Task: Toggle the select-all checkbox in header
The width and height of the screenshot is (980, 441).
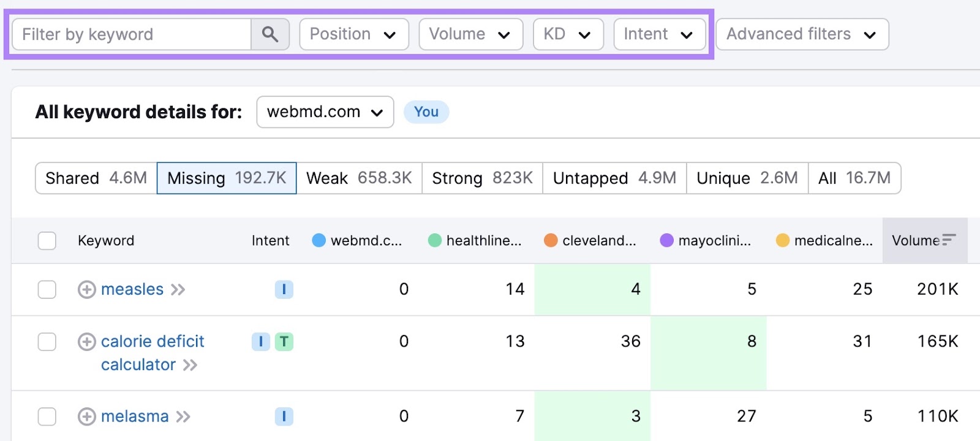Action: (47, 241)
